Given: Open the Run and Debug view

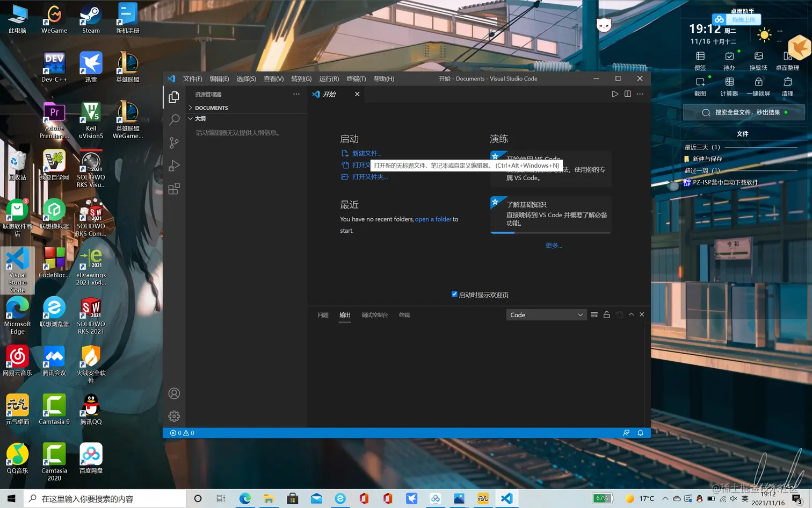Looking at the screenshot, I should click(x=174, y=166).
